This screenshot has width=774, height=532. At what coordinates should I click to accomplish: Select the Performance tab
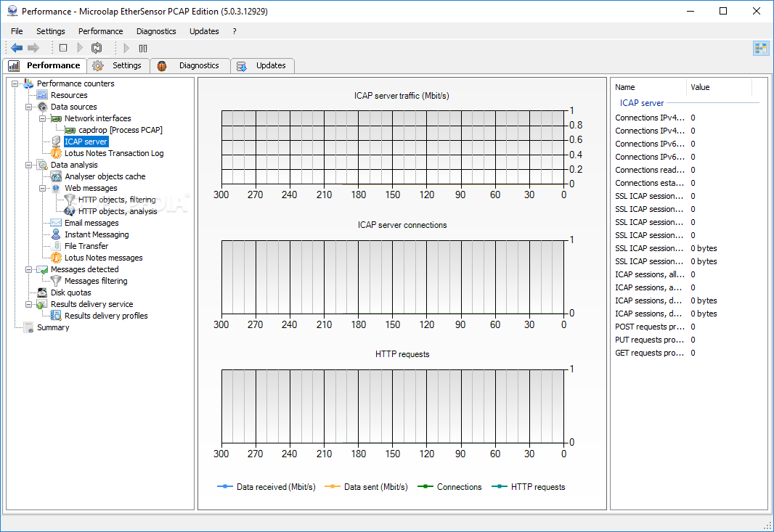[x=44, y=65]
